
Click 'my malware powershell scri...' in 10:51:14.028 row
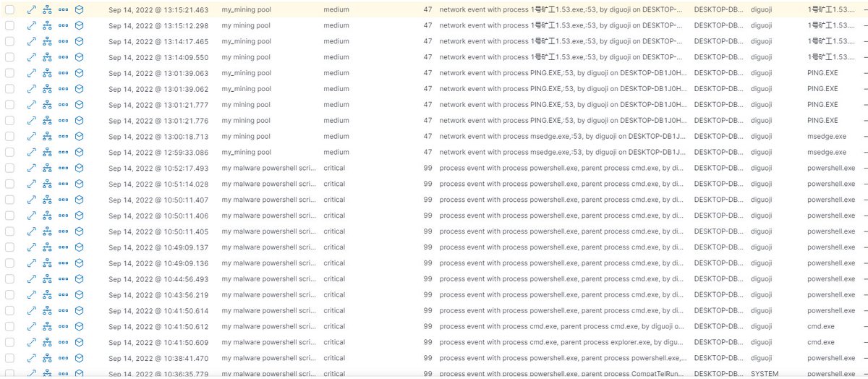pos(269,184)
